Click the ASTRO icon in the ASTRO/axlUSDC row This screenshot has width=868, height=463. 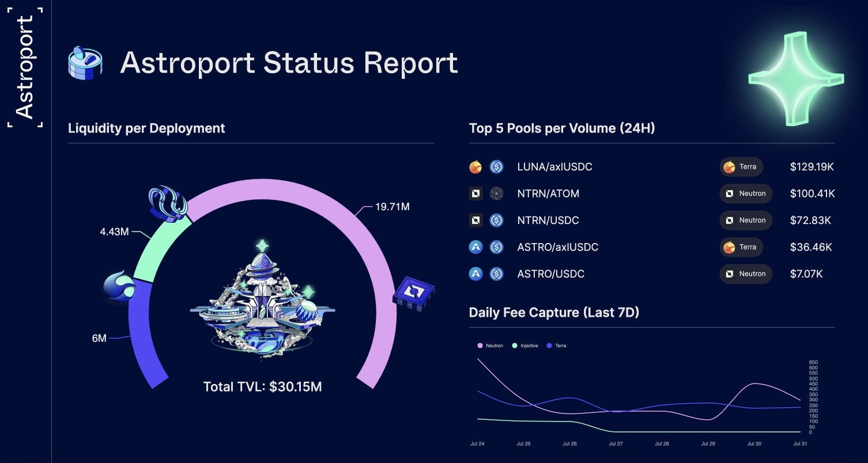[475, 247]
